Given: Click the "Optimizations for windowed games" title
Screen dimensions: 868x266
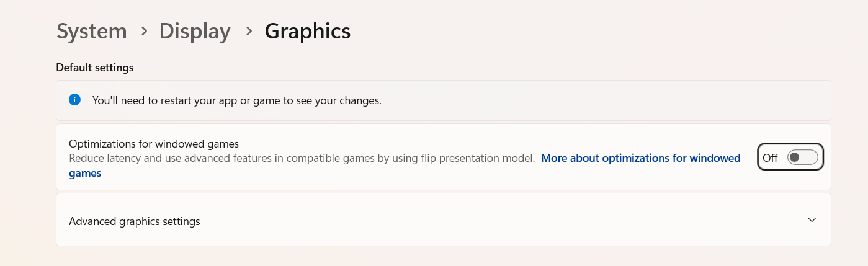Looking at the screenshot, I should click(x=154, y=144).
